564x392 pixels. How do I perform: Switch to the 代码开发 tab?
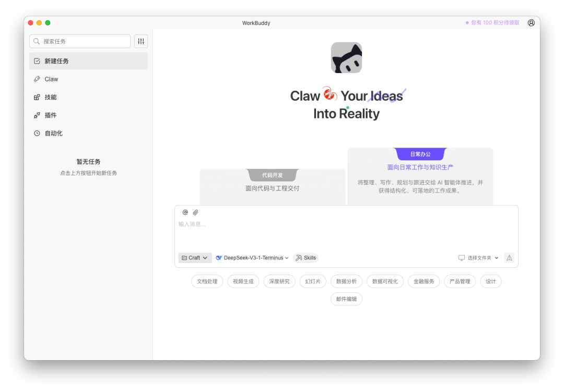click(272, 175)
